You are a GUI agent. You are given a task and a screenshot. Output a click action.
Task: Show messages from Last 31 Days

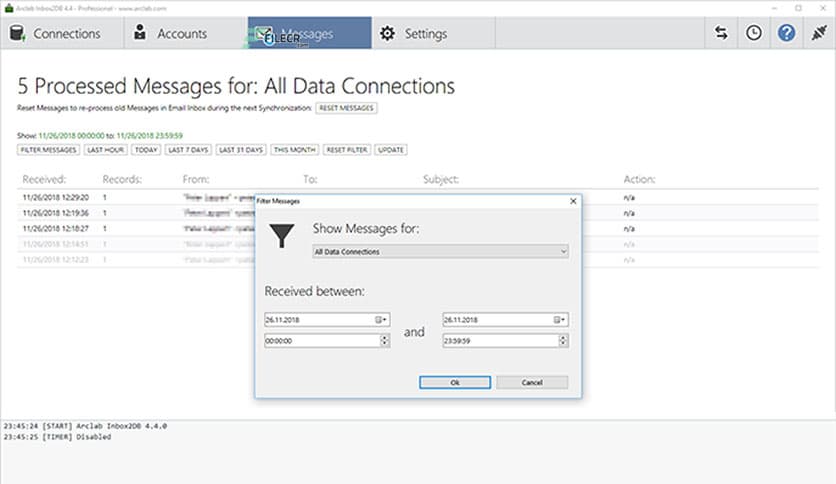point(241,150)
